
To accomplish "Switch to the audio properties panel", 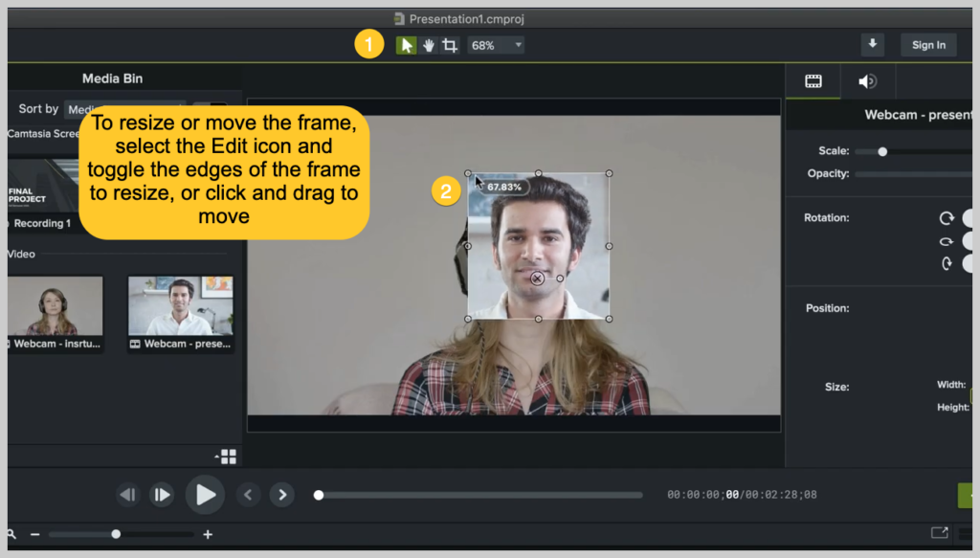I will (866, 80).
